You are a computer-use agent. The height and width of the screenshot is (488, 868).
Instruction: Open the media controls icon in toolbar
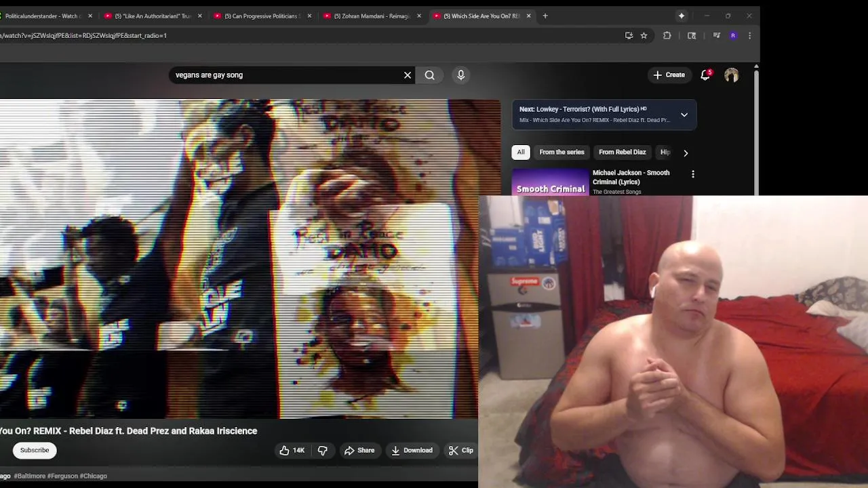[716, 35]
